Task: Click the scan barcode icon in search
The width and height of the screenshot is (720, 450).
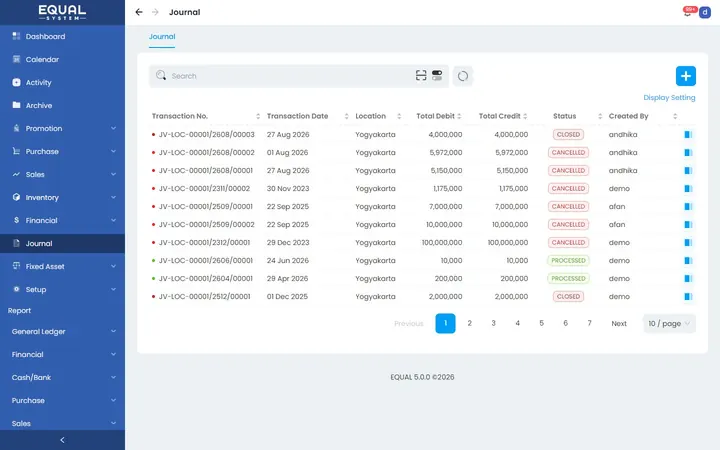Action: point(421,75)
